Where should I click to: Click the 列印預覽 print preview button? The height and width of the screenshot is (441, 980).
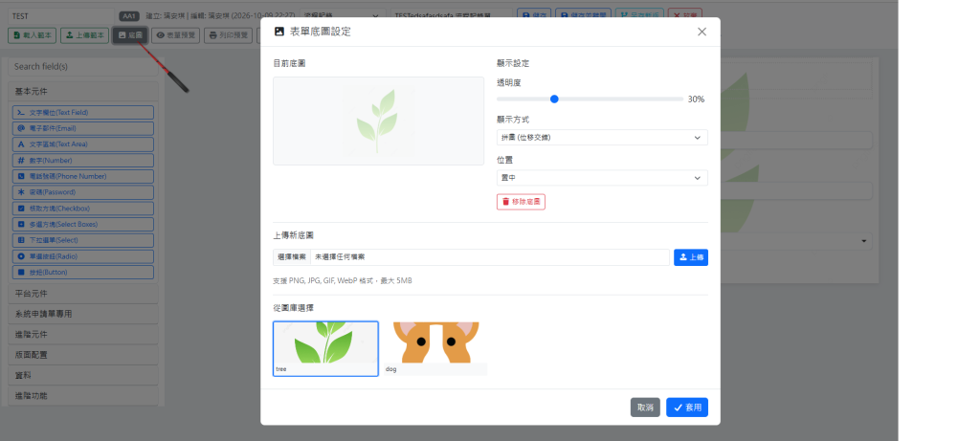point(229,35)
